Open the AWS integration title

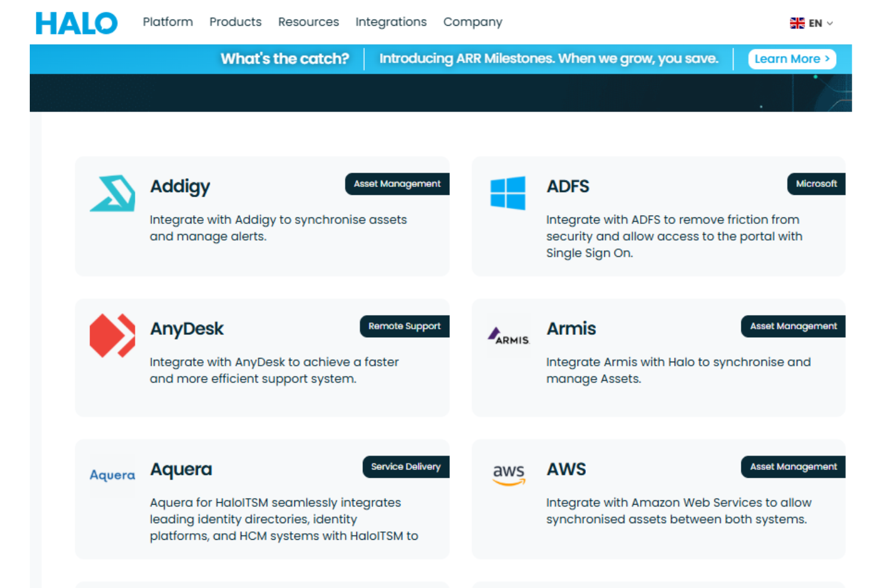tap(567, 469)
